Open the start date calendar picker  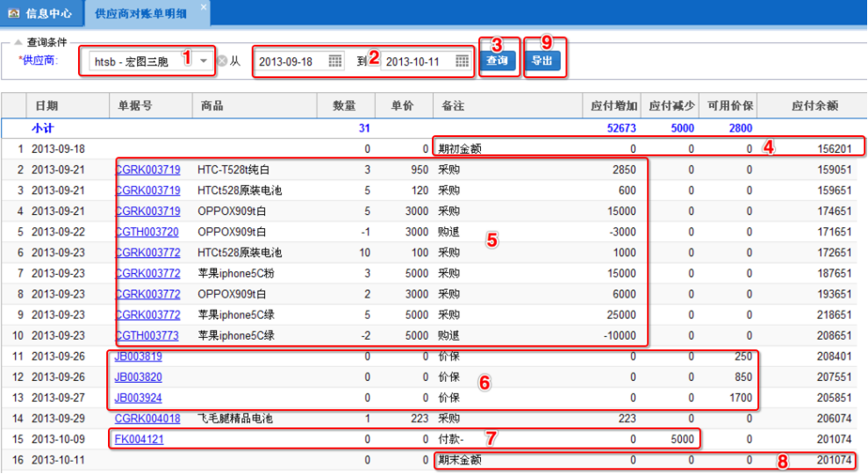pyautogui.click(x=335, y=61)
